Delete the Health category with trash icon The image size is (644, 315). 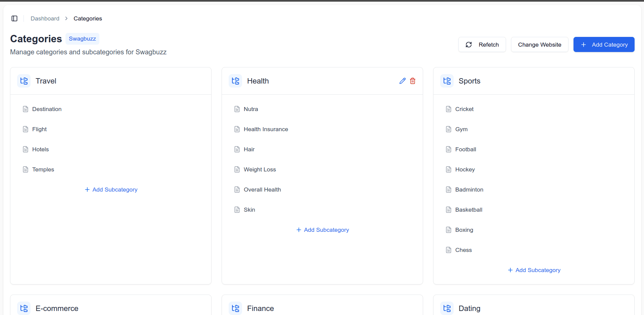click(413, 81)
